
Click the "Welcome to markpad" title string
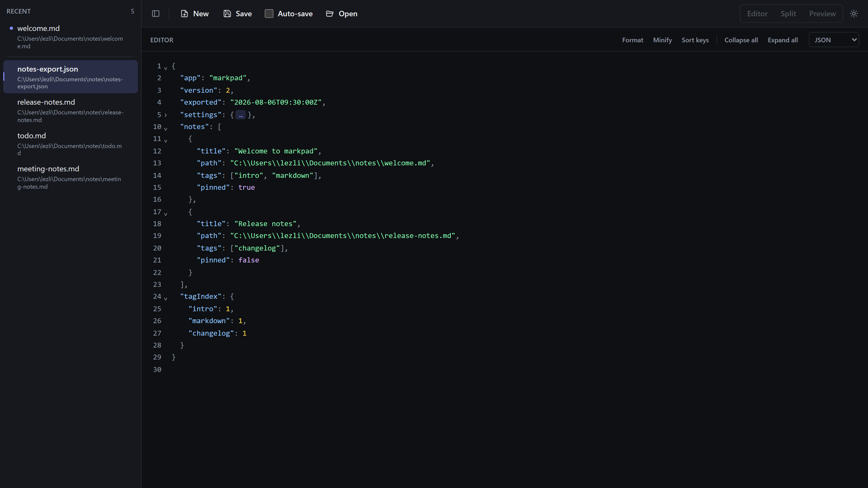click(276, 151)
